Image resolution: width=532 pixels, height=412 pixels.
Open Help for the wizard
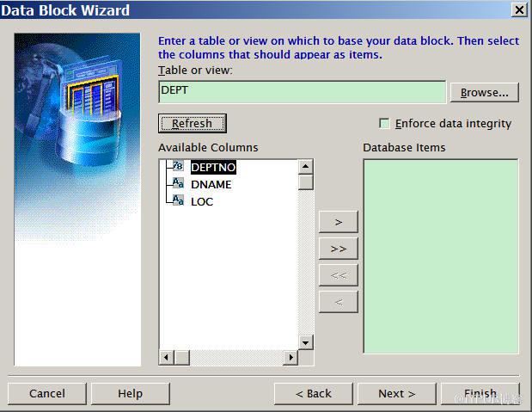(x=131, y=394)
